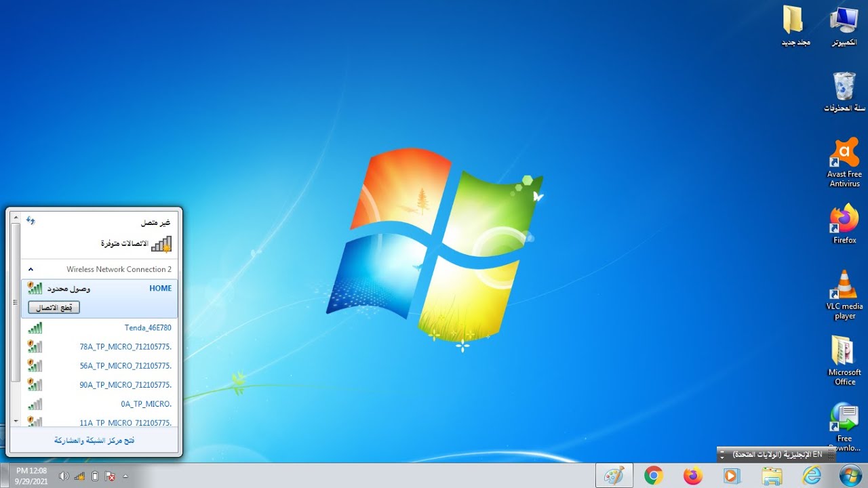Select the Free Download Manager shortcut
868x488 pixels.
point(844,426)
